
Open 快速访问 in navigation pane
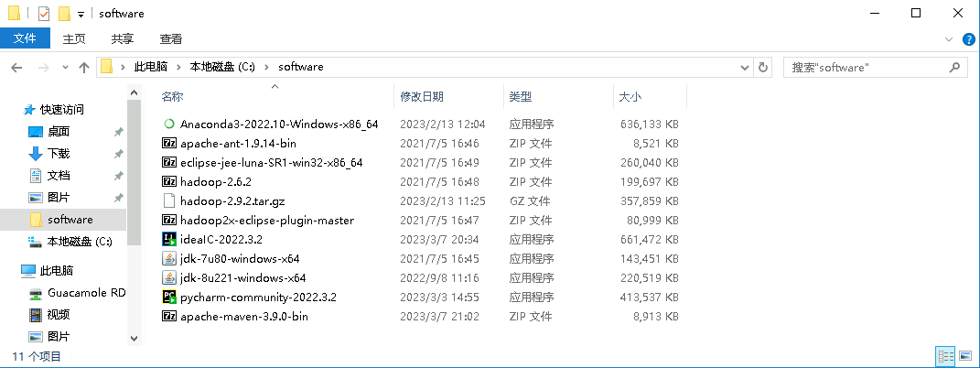click(62, 110)
